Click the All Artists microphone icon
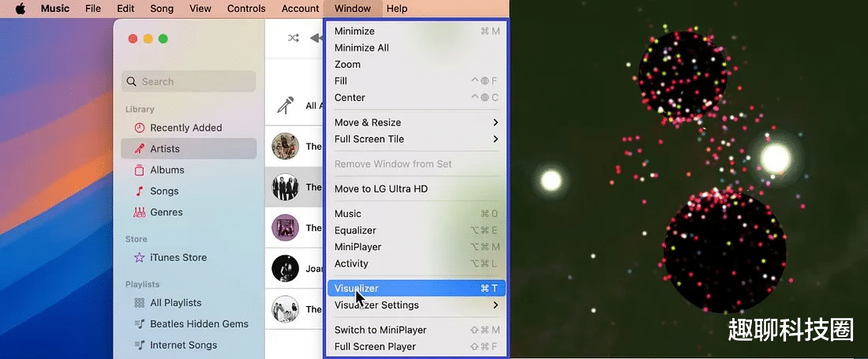 click(285, 105)
